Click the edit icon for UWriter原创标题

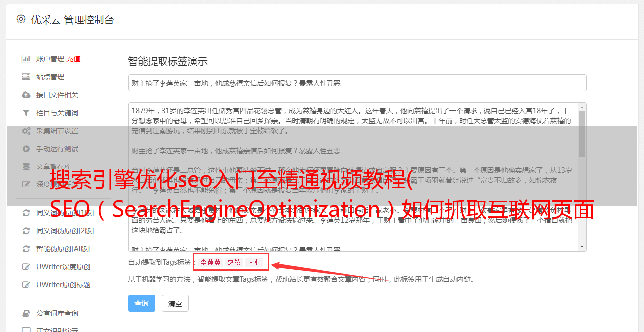[26, 285]
